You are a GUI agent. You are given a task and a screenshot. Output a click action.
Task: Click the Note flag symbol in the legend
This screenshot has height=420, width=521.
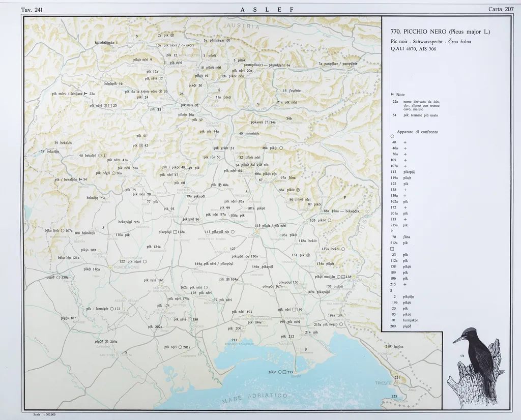[x=392, y=95]
